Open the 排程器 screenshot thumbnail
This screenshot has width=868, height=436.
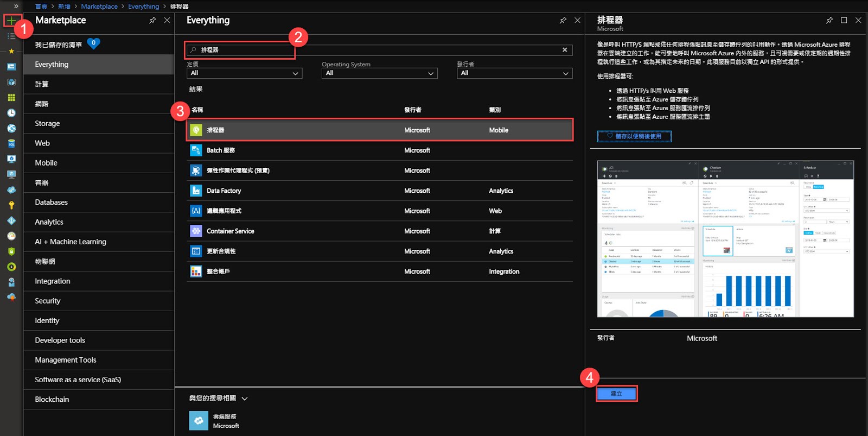click(x=725, y=239)
